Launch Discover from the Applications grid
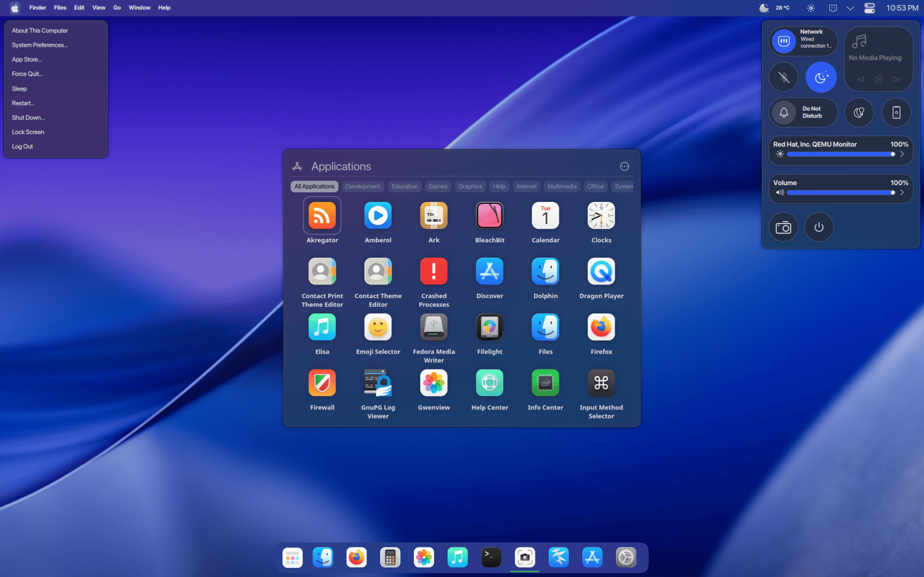This screenshot has height=577, width=924. 490,272
